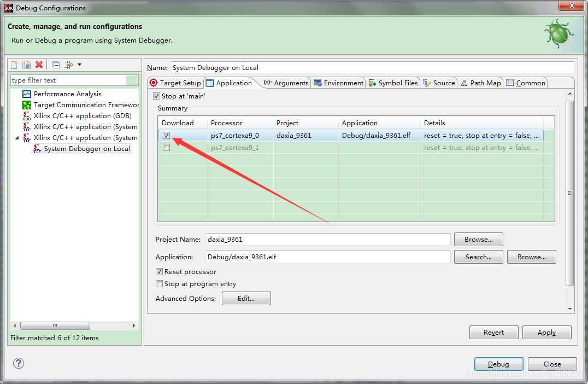Image resolution: width=588 pixels, height=384 pixels.
Task: Uncheck download for ps7_cortexa9_0
Action: (167, 136)
